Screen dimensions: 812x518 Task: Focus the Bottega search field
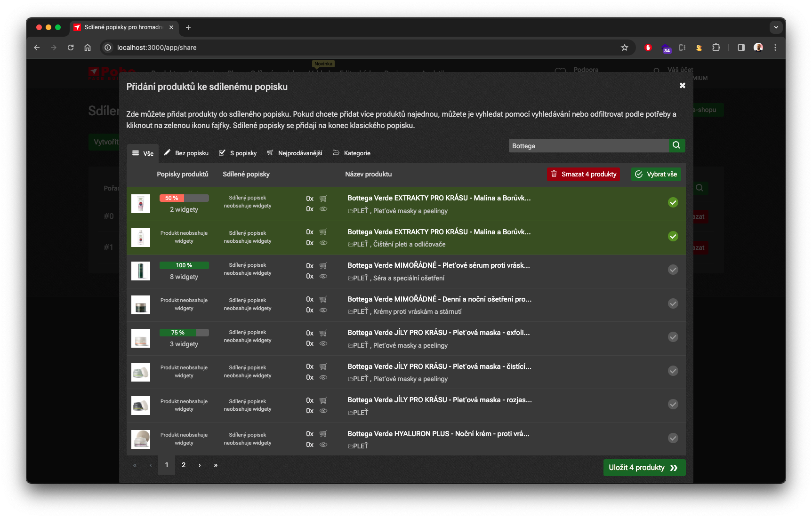click(588, 146)
